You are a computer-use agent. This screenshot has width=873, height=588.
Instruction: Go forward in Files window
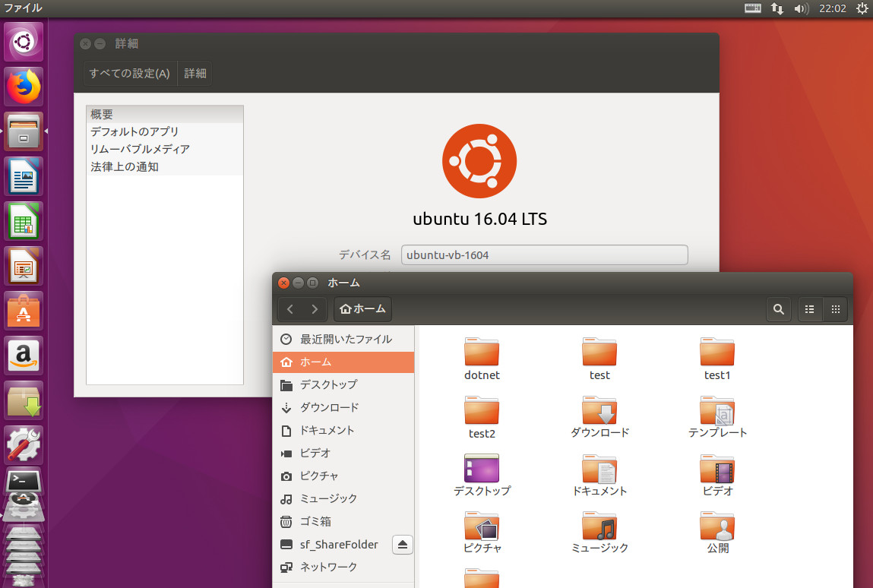pos(315,309)
